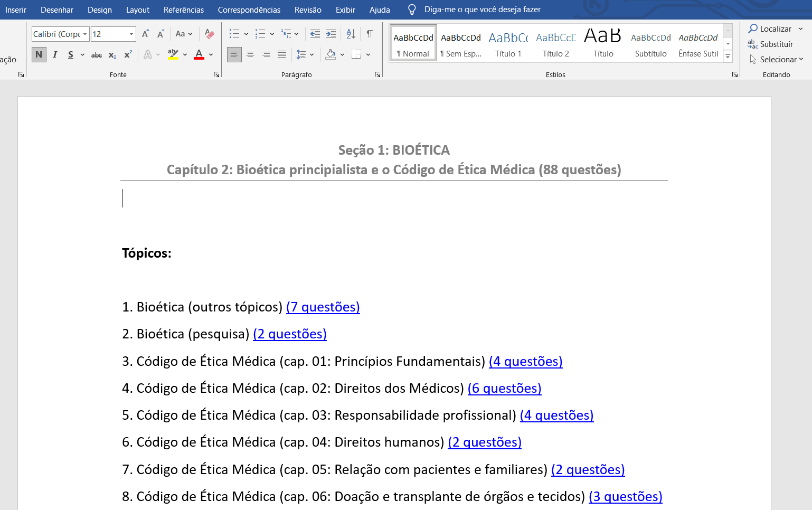Expand underline style options arrow
The height and width of the screenshot is (510, 812).
click(x=82, y=54)
